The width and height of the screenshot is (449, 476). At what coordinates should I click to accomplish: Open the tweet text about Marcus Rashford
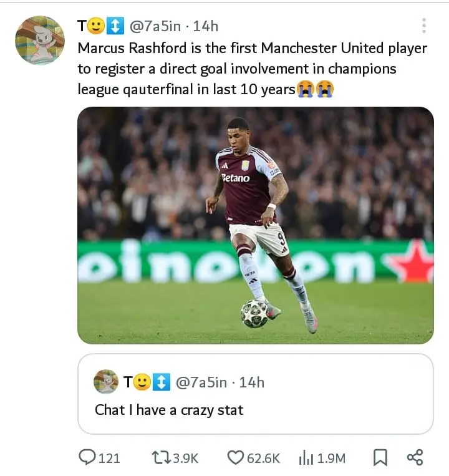tap(253, 69)
